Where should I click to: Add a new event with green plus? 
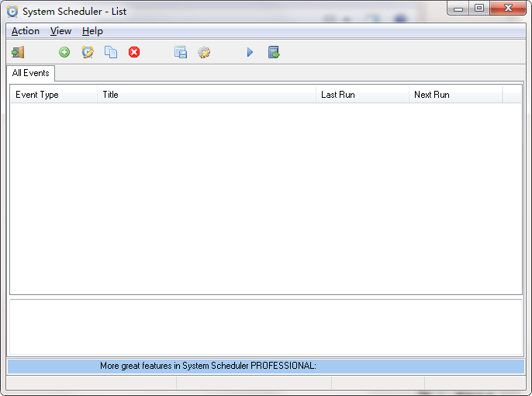(64, 52)
